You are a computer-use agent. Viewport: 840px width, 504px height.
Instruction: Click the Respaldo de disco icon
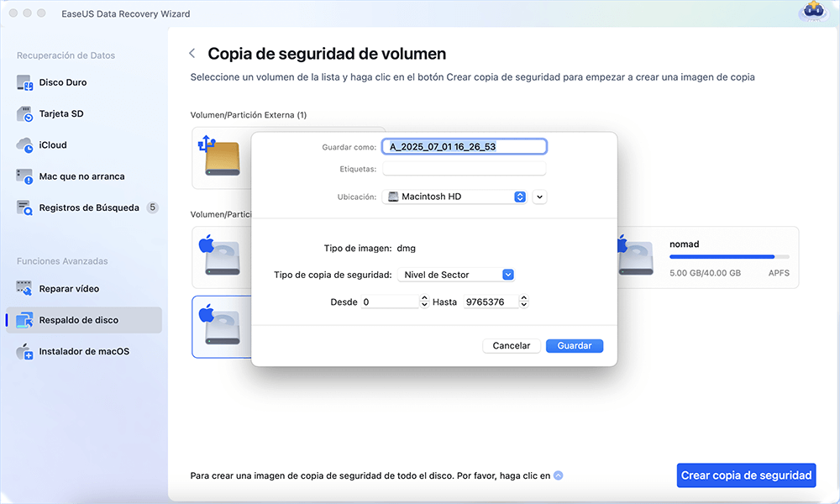(x=24, y=320)
